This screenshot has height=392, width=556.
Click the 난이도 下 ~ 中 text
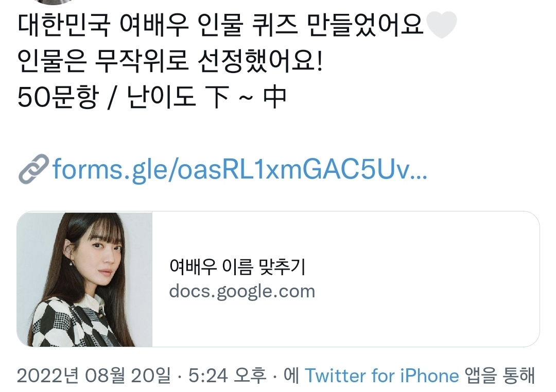coord(206,97)
